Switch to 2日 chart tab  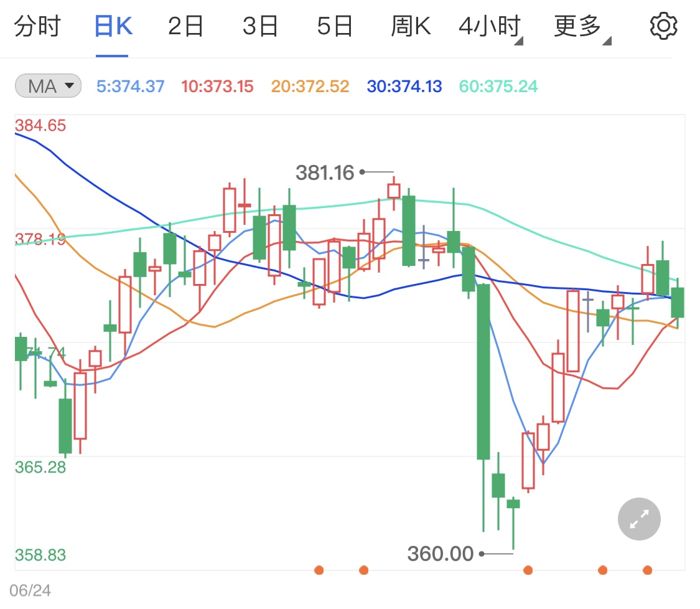(x=185, y=26)
